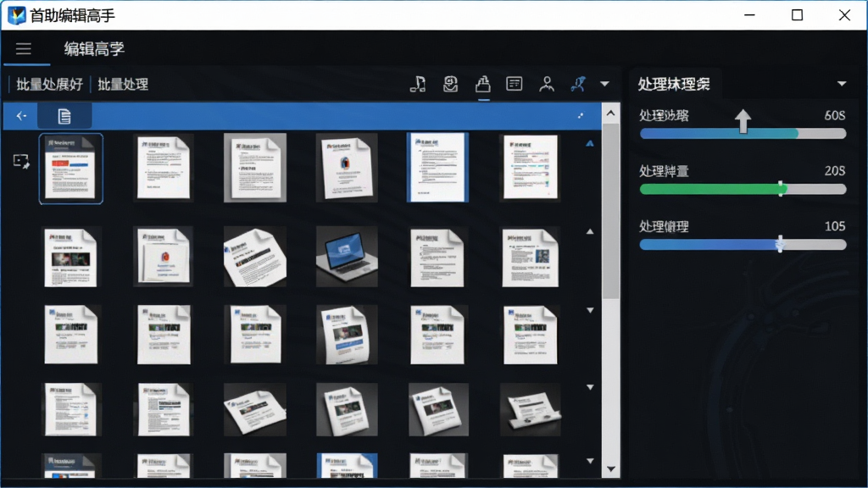Select the 编辑高学 tab
Viewport: 868px width, 488px height.
click(94, 48)
